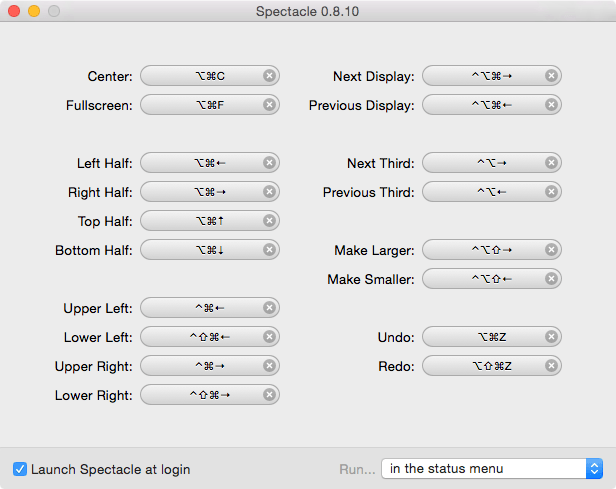The height and width of the screenshot is (489, 616).
Task: Remove the Next Display shortcut via x icon
Action: point(551,75)
